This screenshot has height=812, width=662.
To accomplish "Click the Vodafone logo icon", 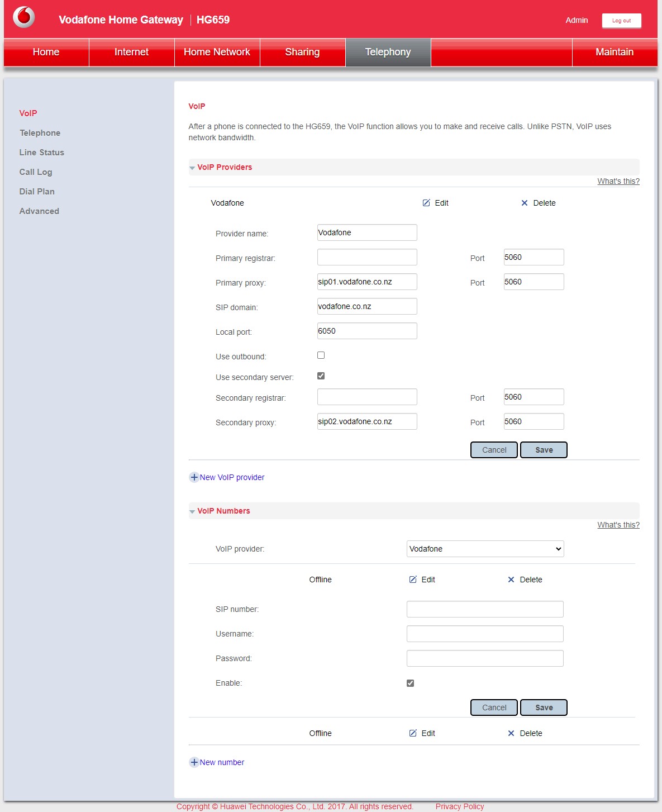I will pyautogui.click(x=24, y=17).
